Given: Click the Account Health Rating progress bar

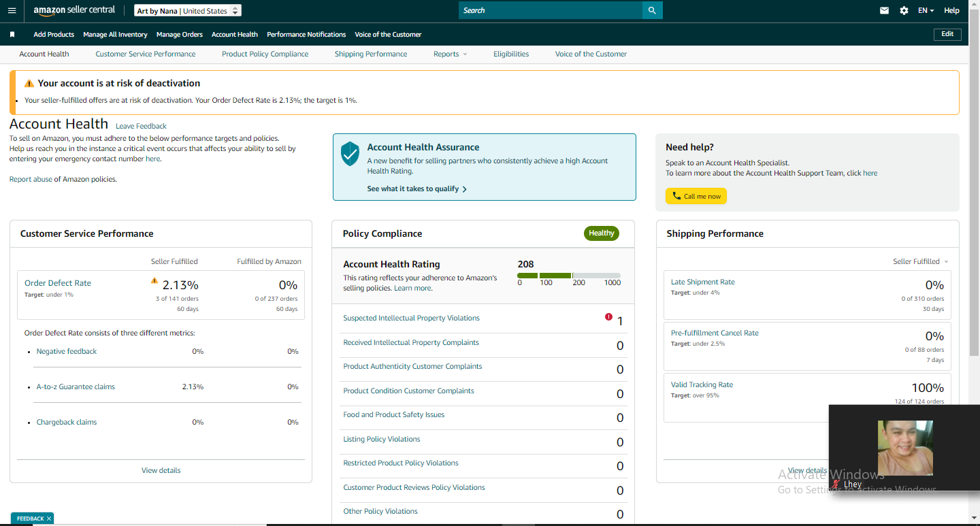Looking at the screenshot, I should pyautogui.click(x=569, y=276).
